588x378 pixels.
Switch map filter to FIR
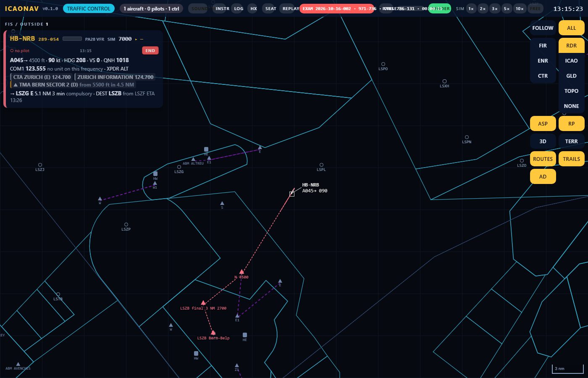click(543, 46)
